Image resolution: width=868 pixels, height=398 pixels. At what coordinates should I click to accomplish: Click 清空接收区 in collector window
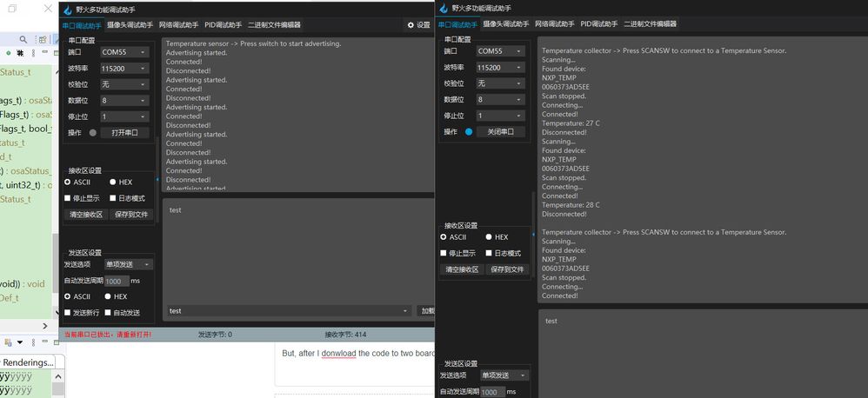(x=462, y=269)
